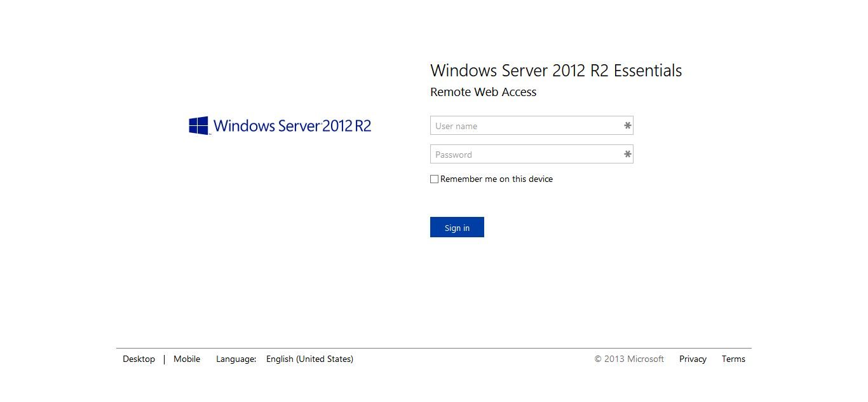Click the Windows Server 2012 R2 logo
The image size is (868, 402).
280,125
